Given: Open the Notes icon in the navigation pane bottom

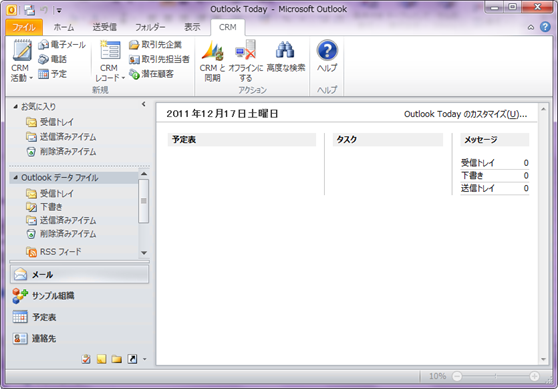Looking at the screenshot, I should coord(101,359).
